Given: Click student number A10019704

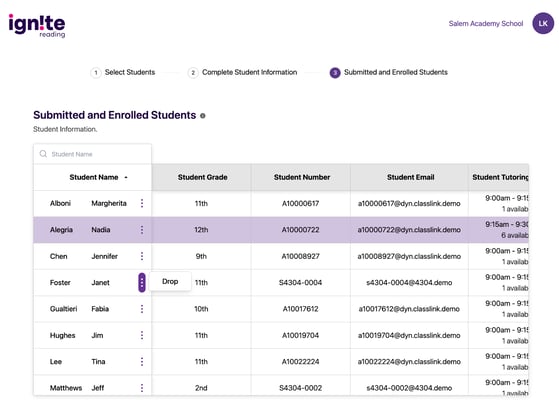Looking at the screenshot, I should (301, 335).
